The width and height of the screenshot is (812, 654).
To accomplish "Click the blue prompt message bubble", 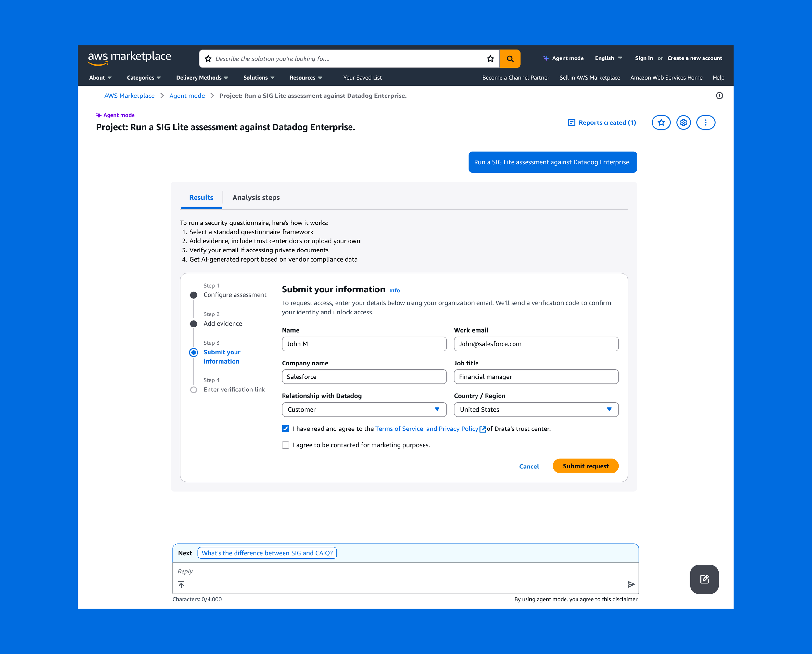I will click(552, 162).
